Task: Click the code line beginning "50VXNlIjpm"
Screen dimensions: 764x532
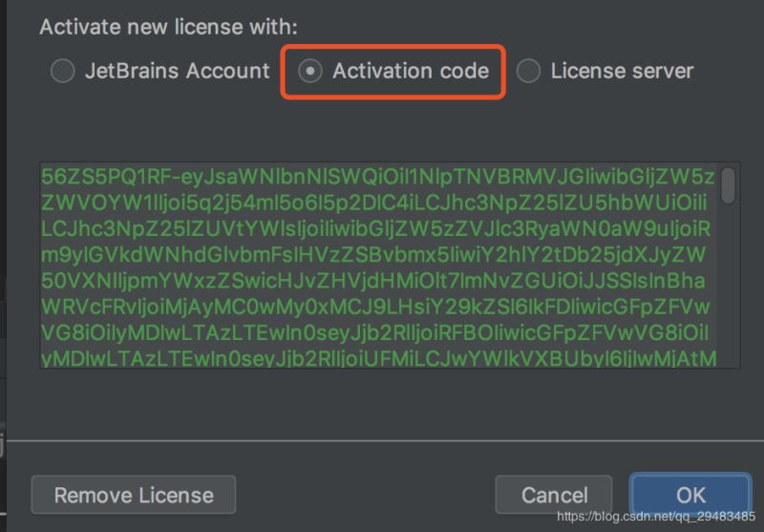Action: (x=377, y=281)
